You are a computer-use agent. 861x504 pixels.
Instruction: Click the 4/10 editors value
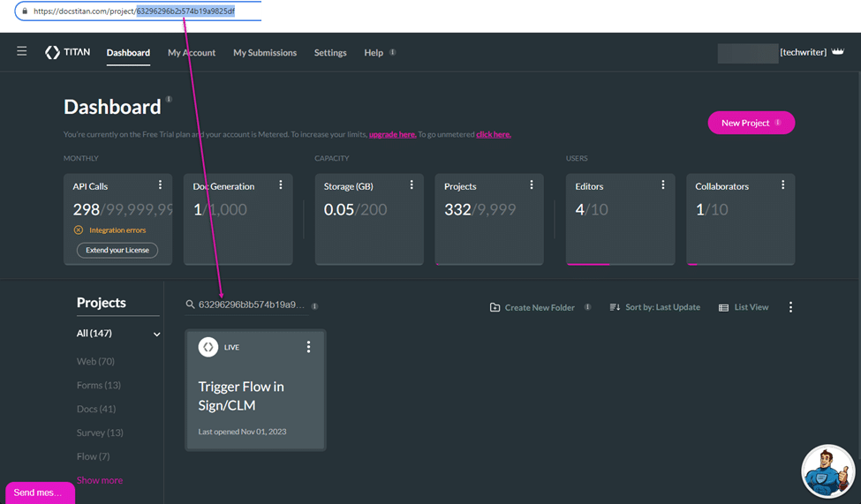592,209
